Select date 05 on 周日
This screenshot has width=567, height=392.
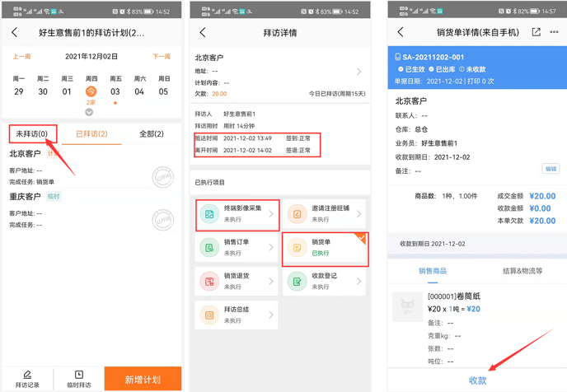click(x=163, y=91)
